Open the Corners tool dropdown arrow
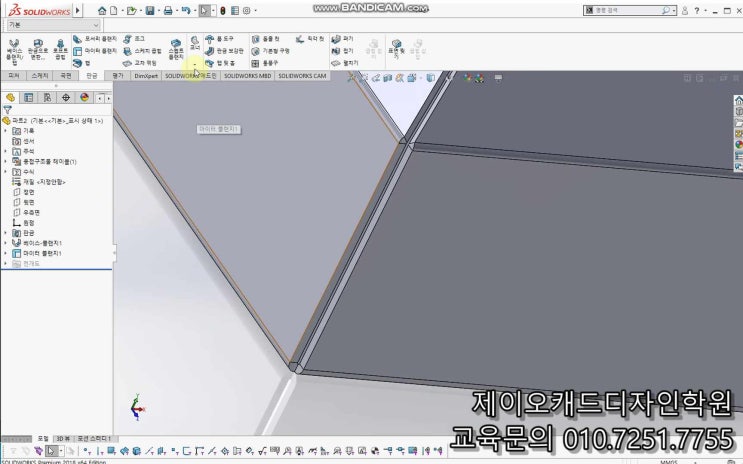Viewport: 743px width, 464px height. pos(195,64)
